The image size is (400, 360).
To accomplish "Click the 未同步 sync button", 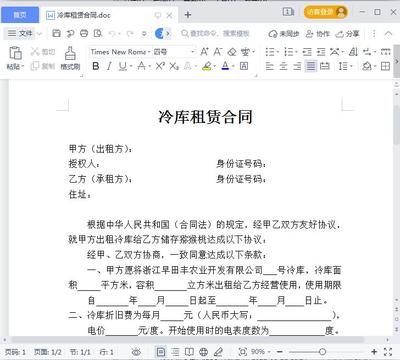I will [284, 34].
